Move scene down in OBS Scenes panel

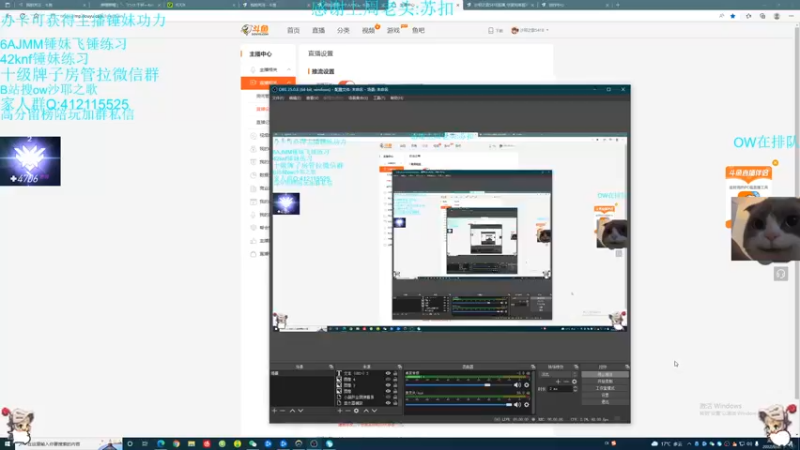tap(301, 411)
